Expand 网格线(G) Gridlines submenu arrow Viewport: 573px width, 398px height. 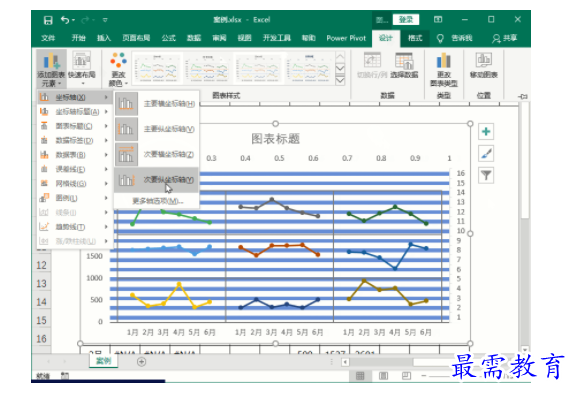(106, 183)
